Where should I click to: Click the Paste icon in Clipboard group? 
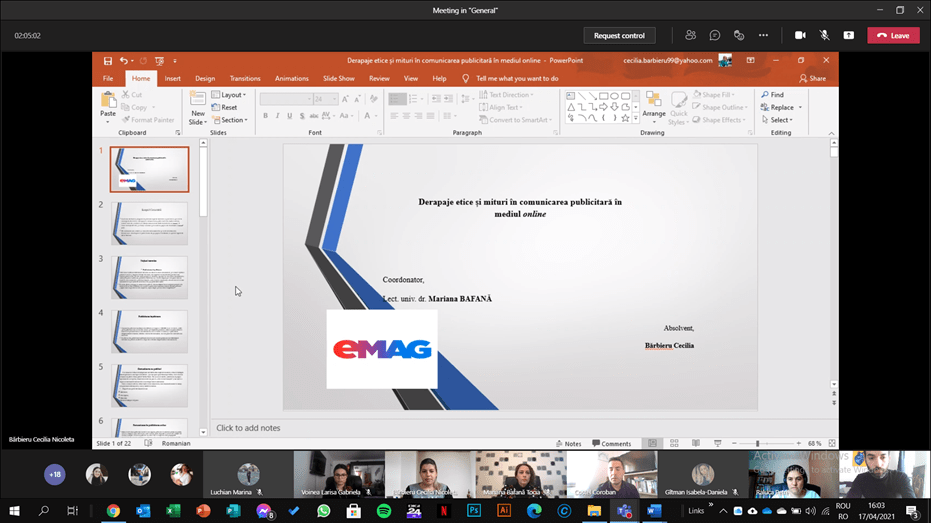click(x=108, y=103)
